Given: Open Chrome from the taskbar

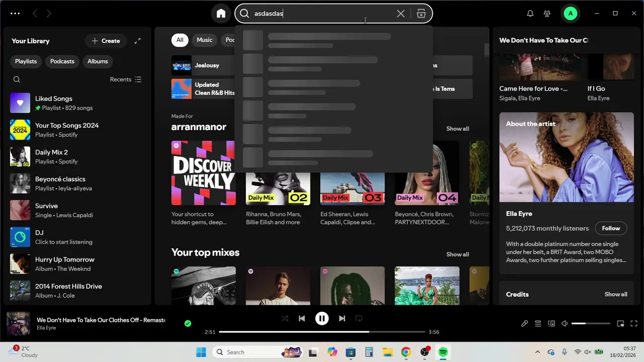Looking at the screenshot, I should click(x=406, y=352).
